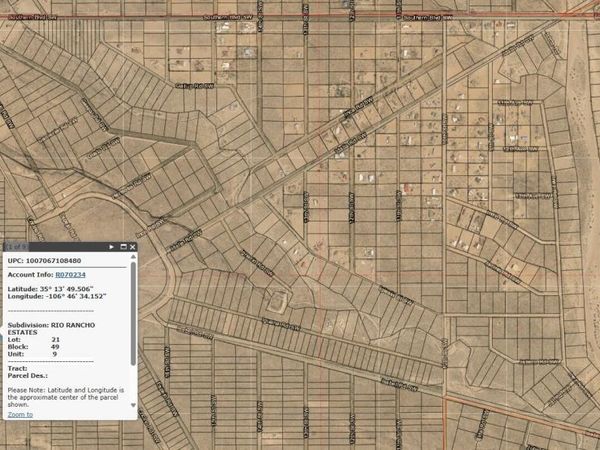The height and width of the screenshot is (450, 600).
Task: Click the Tract field label
Action: tap(18, 368)
